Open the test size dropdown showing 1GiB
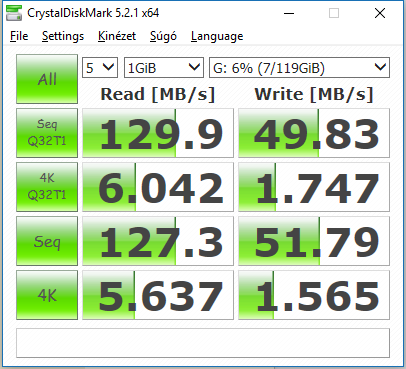This screenshot has height=369, width=406. [x=164, y=68]
